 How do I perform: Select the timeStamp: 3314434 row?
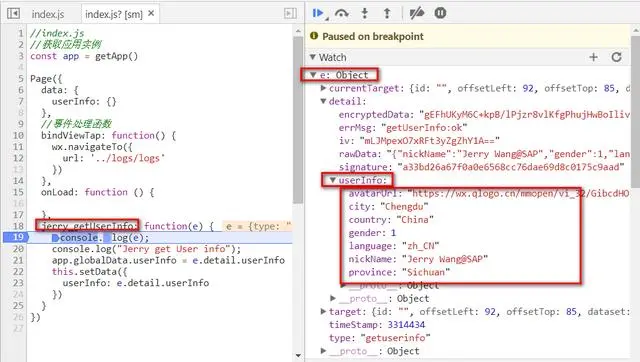[x=377, y=325]
